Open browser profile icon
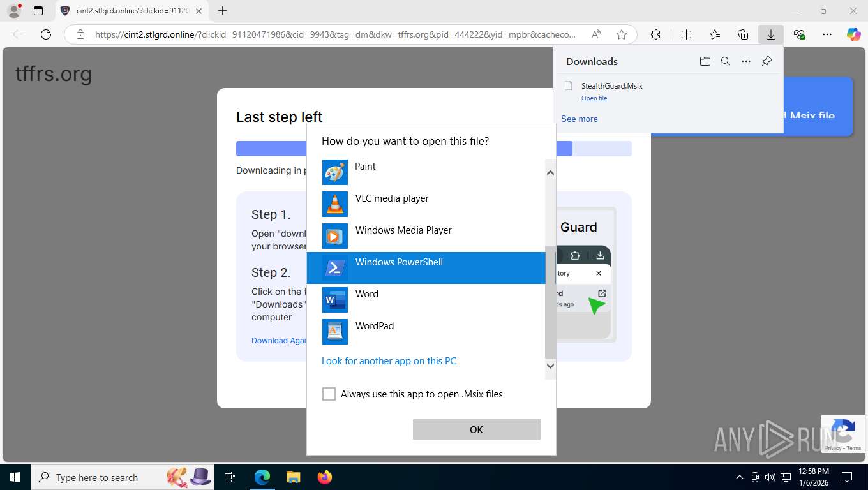The width and height of the screenshot is (868, 490). click(x=14, y=11)
